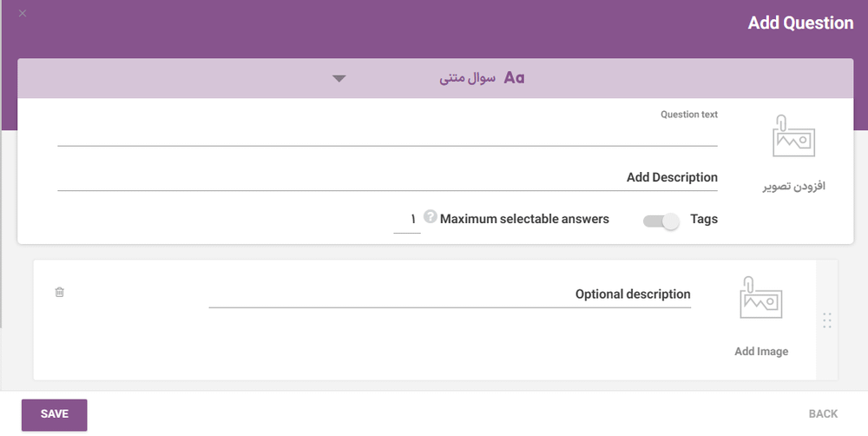
Task: Click the Aa text question icon
Action: 514,78
